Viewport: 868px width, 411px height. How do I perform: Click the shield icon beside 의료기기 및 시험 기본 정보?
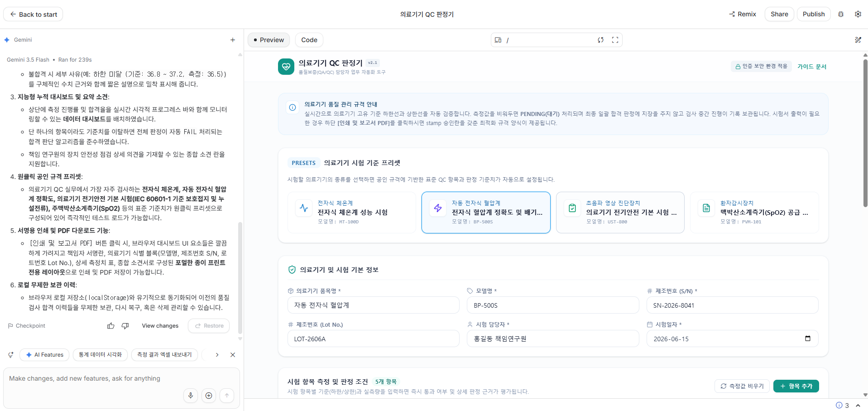pyautogui.click(x=292, y=270)
